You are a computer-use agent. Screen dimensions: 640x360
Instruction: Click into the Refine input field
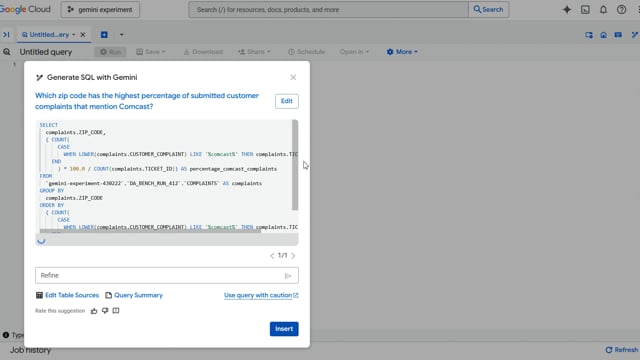click(x=159, y=276)
